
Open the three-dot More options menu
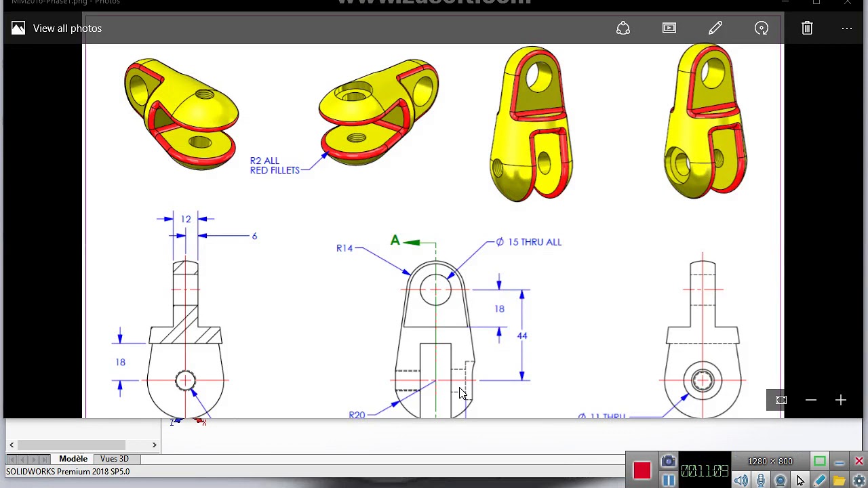(847, 28)
